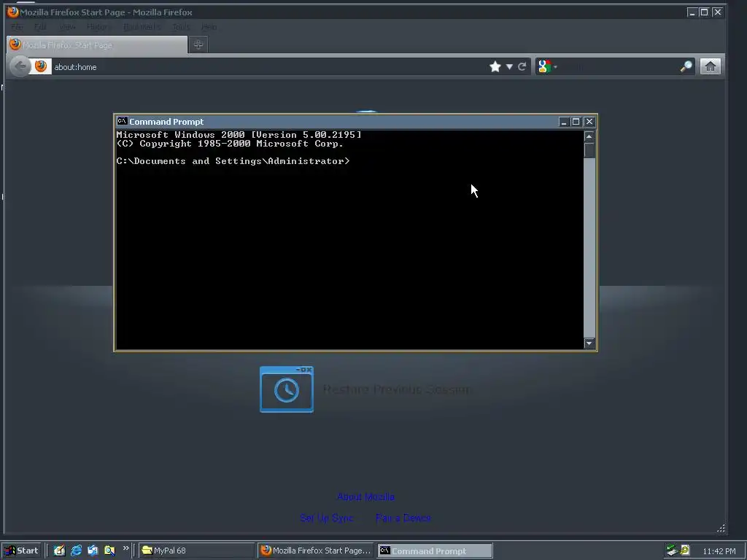Open the Set Up Sync link

[x=327, y=518]
